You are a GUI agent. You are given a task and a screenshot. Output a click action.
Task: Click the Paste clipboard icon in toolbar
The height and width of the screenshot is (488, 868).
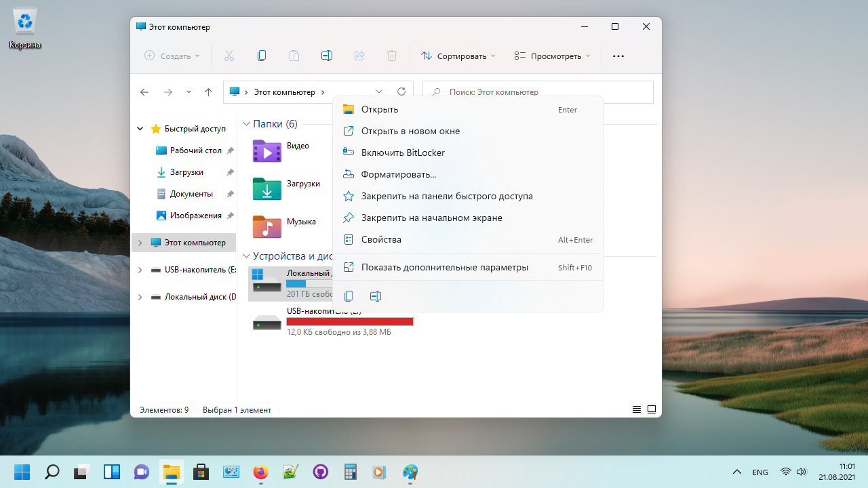click(294, 56)
